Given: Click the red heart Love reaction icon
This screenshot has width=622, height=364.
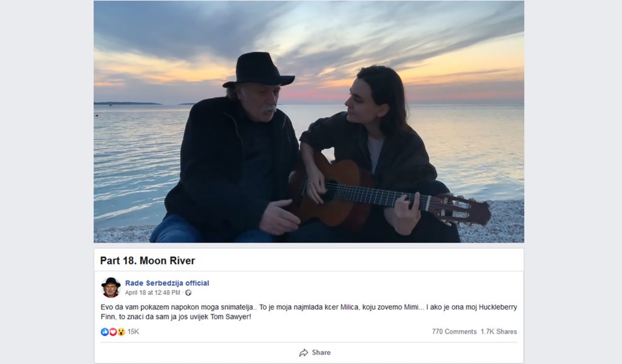Looking at the screenshot, I should coord(112,332).
